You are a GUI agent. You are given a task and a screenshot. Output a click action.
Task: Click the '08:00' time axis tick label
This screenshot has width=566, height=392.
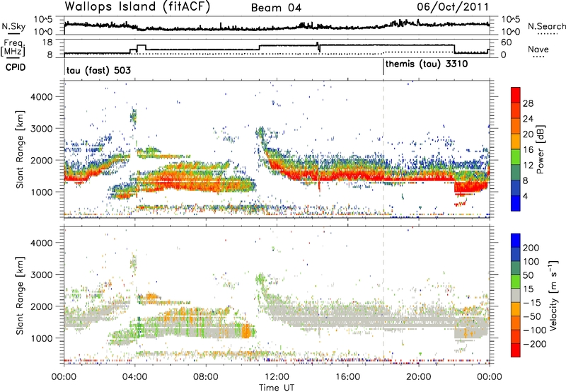point(206,377)
